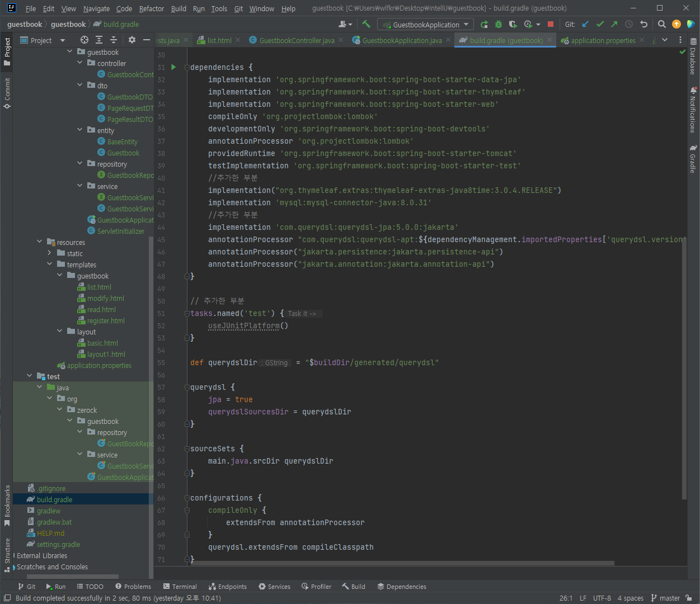Open Search Everywhere magnifier icon

coord(662,24)
